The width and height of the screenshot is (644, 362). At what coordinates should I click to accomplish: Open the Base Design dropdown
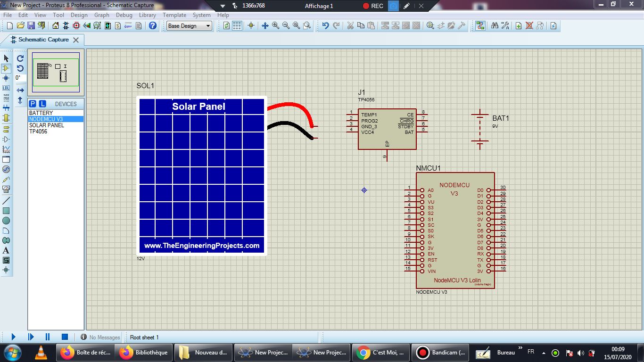point(190,26)
